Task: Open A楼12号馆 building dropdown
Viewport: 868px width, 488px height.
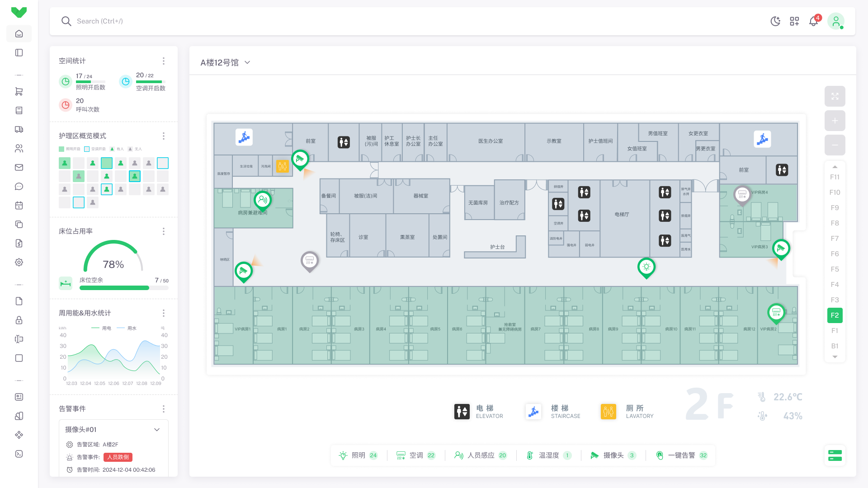Action: (x=225, y=62)
